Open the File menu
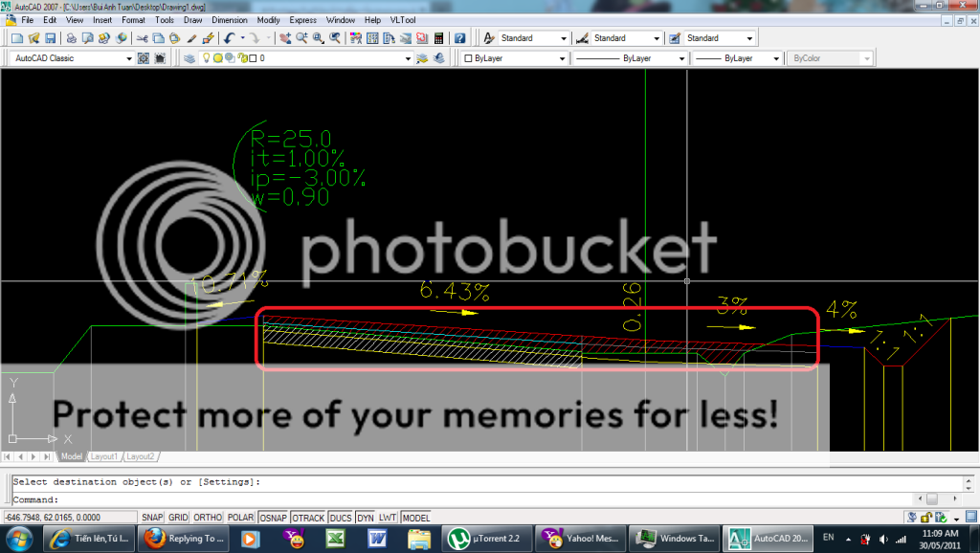Screen dimensions: 980x553 (x=28, y=20)
